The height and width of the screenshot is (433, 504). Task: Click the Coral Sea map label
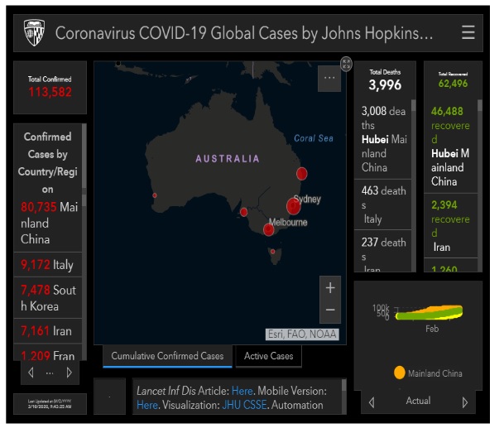(x=314, y=138)
